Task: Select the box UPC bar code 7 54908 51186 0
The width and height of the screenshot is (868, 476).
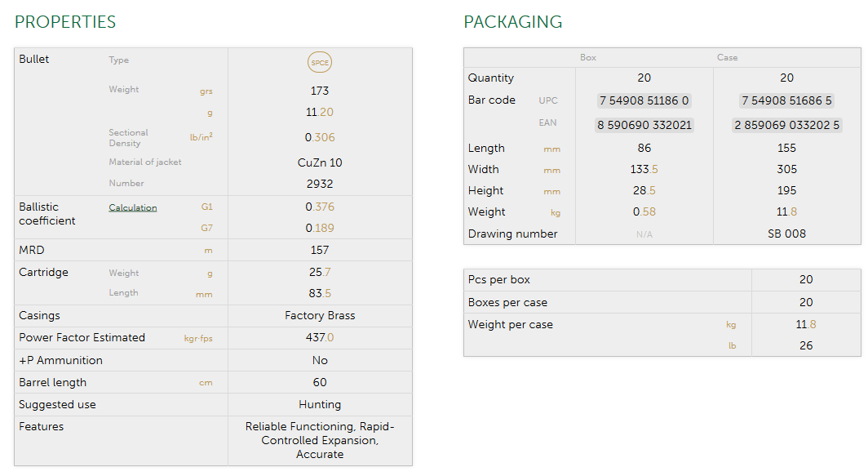Action: 644,100
